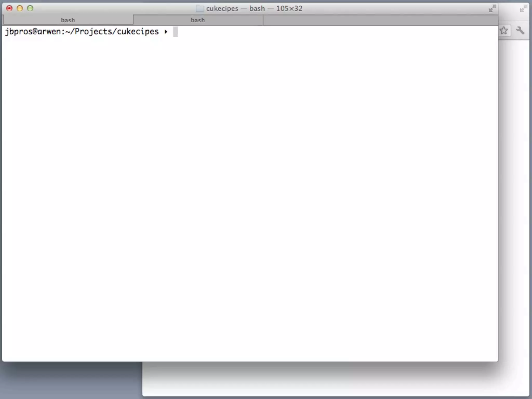This screenshot has height=399, width=532.
Task: Click the browser window's fullscreen arrows icon
Action: 523,9
